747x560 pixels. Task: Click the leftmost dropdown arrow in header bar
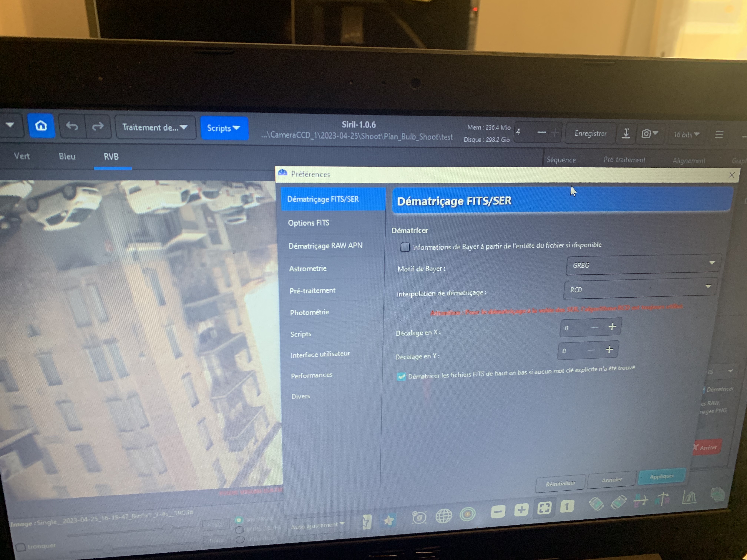[x=10, y=125]
